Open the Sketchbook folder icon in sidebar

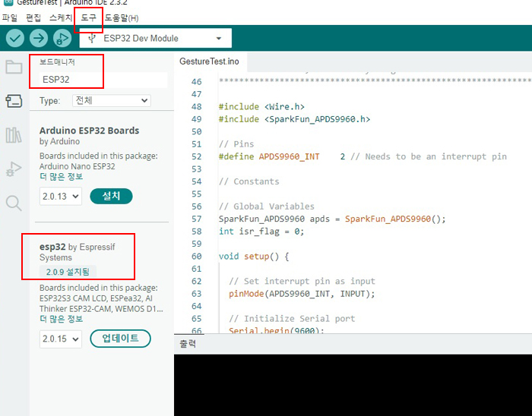(14, 67)
